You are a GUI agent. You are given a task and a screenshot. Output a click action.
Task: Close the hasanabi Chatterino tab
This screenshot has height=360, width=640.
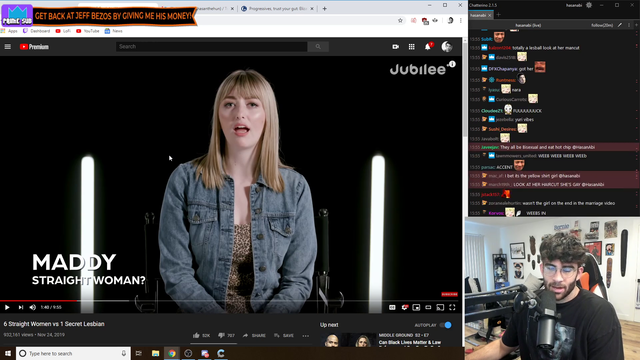(x=489, y=15)
